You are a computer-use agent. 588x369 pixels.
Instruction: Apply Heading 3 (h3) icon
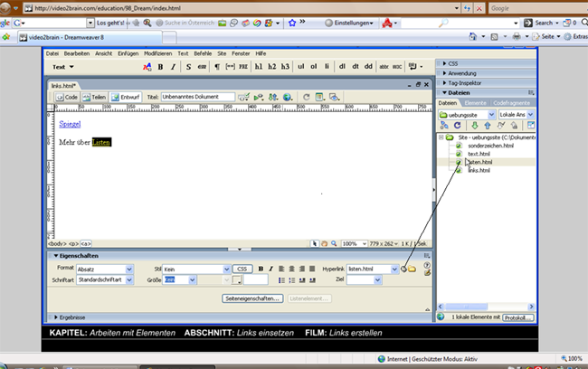pos(285,67)
